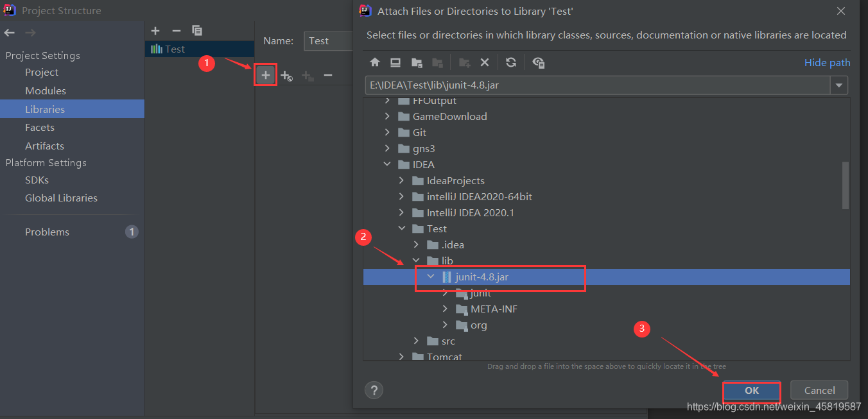Close the Attach Files dialog

coord(841,11)
